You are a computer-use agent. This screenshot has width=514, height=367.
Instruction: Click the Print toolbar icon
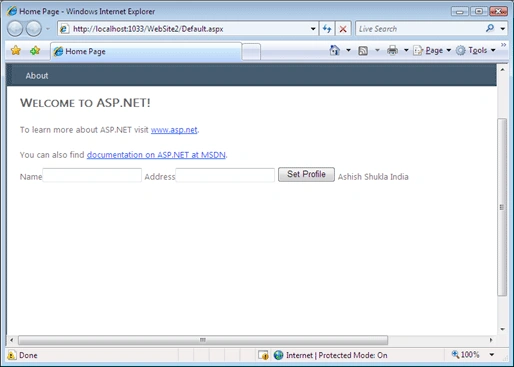[x=392, y=50]
